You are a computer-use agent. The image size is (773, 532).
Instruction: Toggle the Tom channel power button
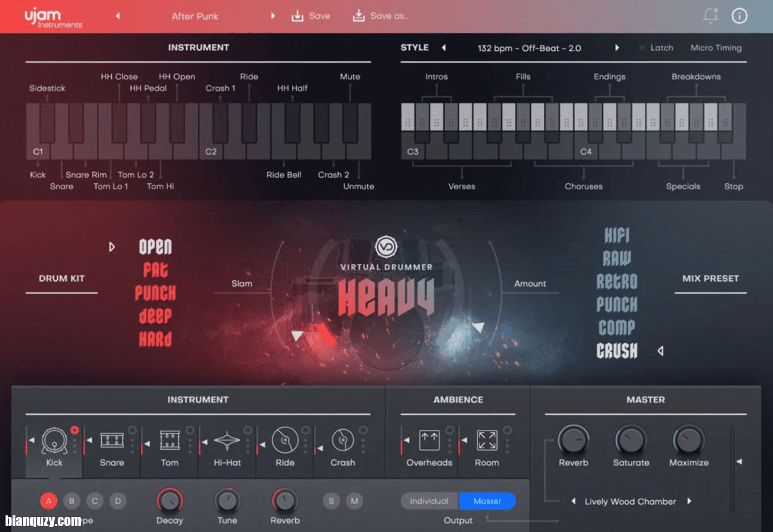click(190, 430)
